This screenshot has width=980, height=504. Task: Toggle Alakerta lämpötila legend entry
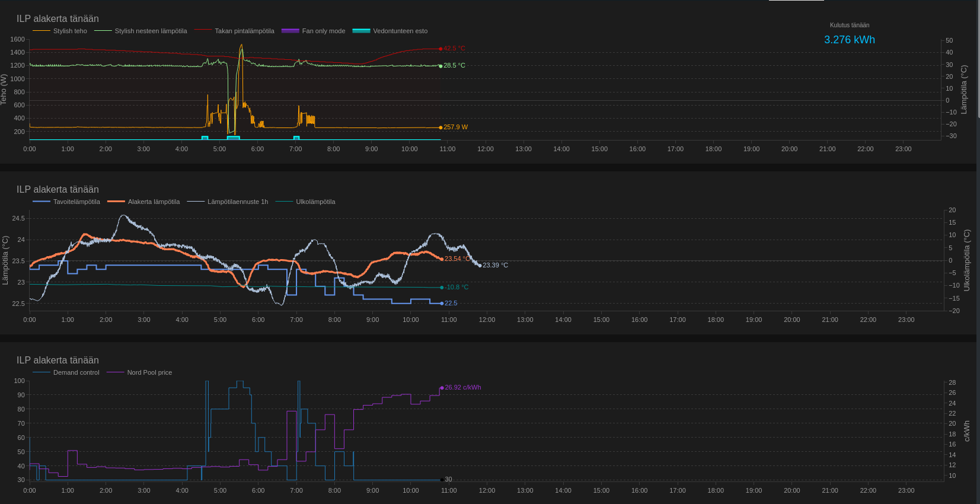[x=154, y=202]
